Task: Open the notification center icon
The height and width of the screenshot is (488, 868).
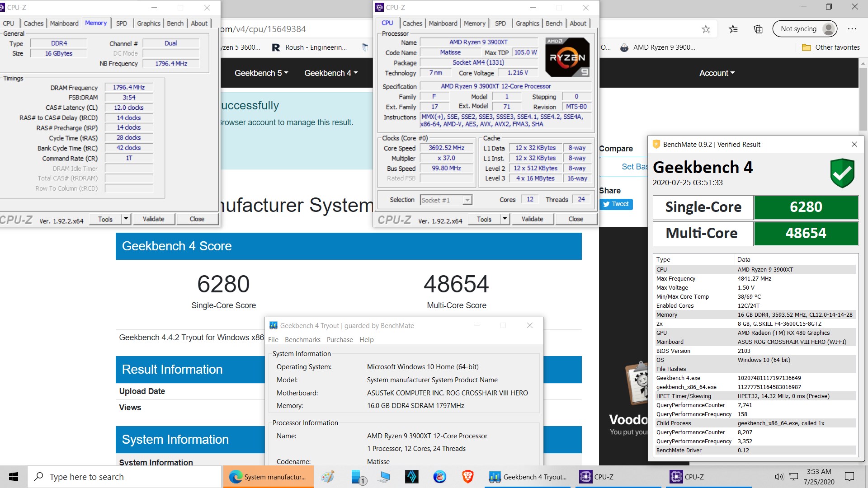Action: (849, 477)
